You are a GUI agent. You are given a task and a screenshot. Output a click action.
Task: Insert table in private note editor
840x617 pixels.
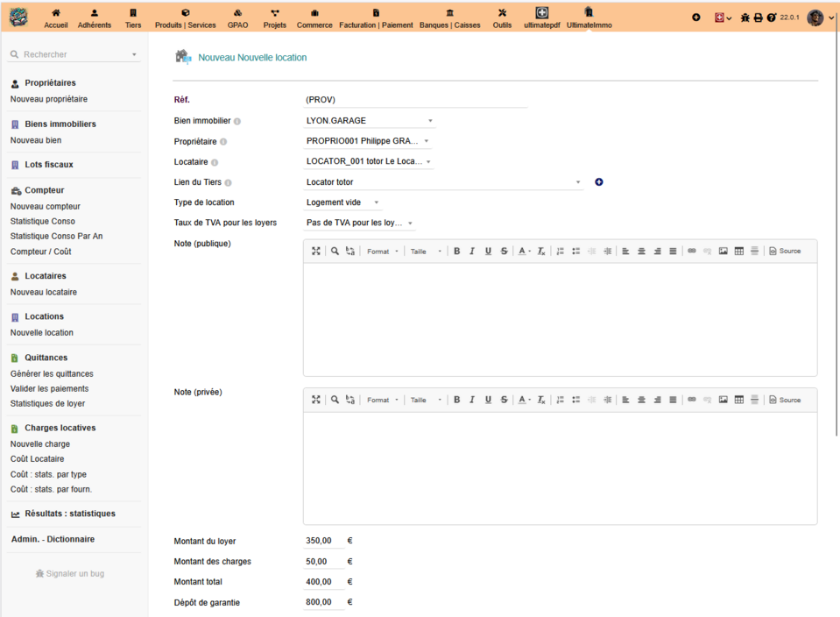[738, 400]
